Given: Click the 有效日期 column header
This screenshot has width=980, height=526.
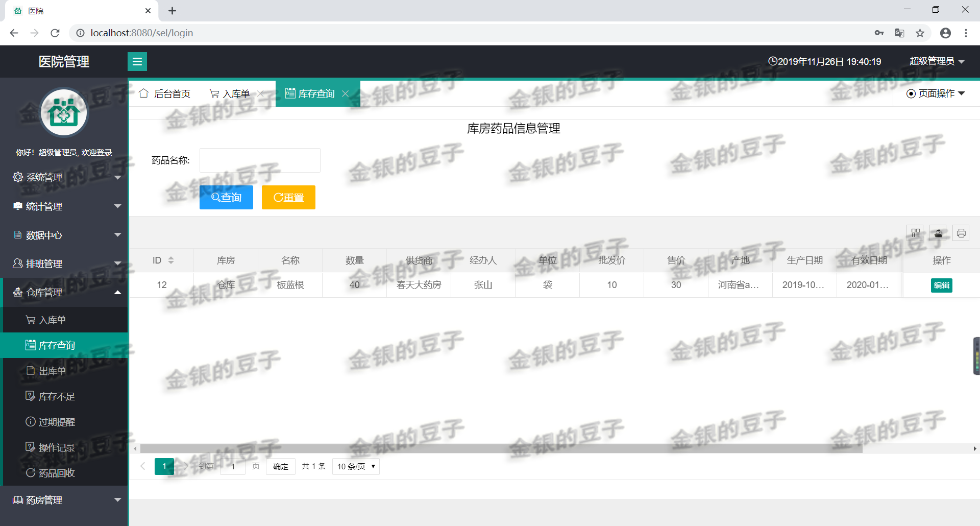Looking at the screenshot, I should (869, 260).
